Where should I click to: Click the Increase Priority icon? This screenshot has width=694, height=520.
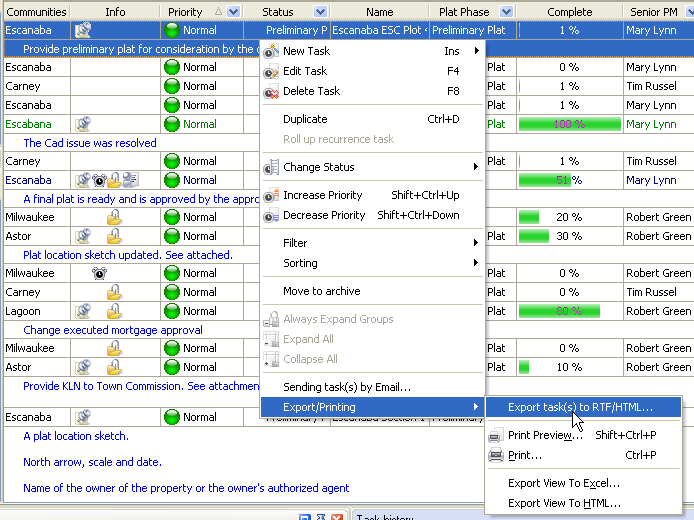coord(271,195)
